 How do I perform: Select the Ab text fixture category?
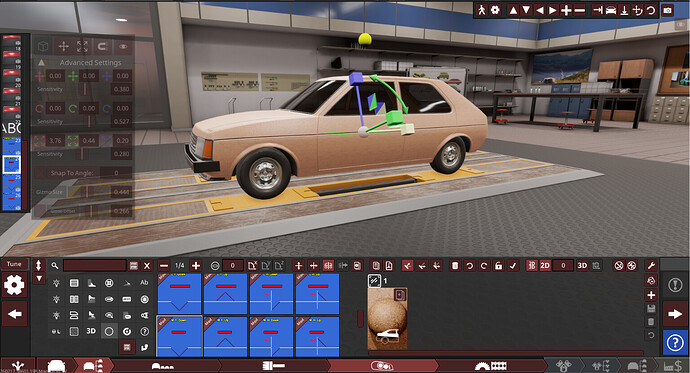pyautogui.click(x=144, y=283)
